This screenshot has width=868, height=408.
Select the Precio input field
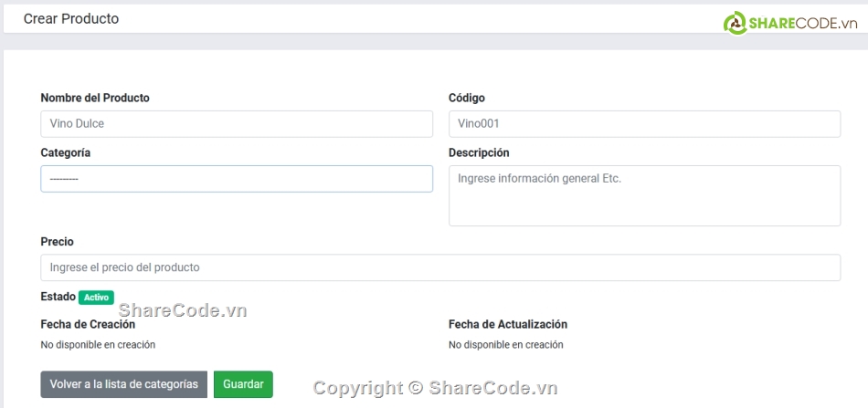[440, 267]
